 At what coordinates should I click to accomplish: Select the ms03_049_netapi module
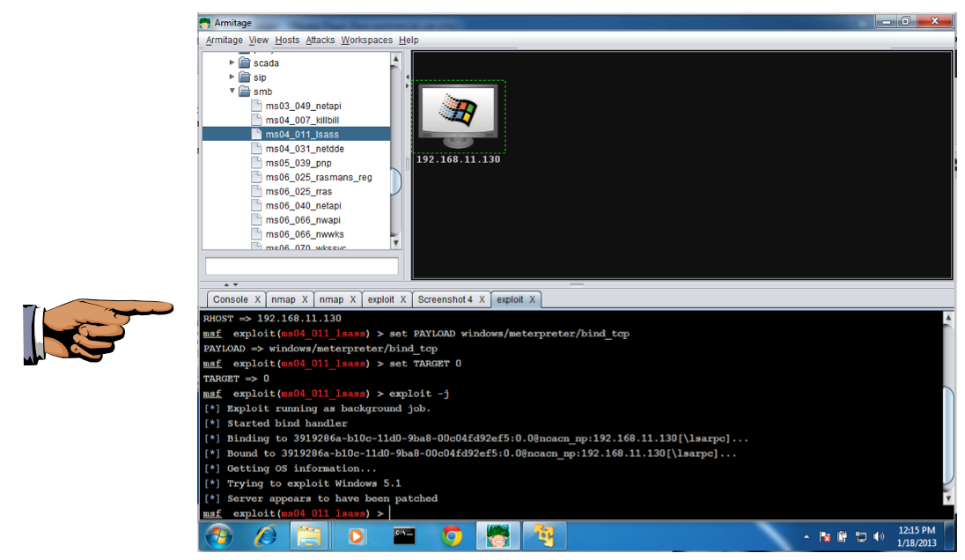pyautogui.click(x=304, y=106)
